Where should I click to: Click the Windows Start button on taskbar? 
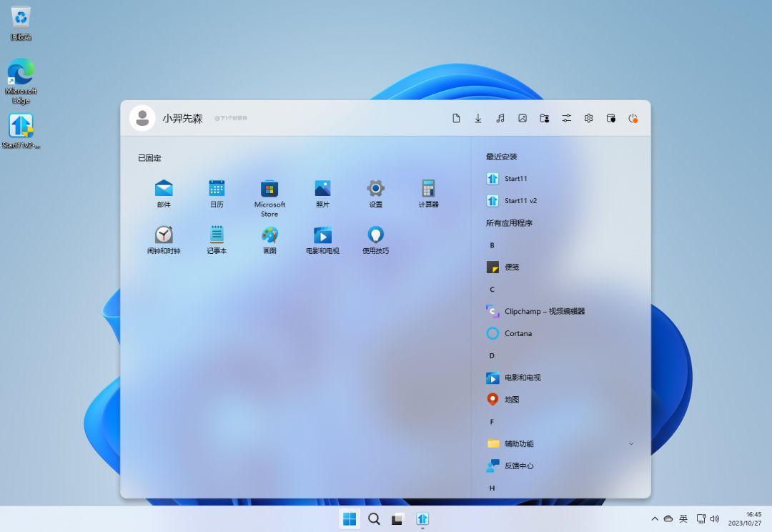(350, 518)
